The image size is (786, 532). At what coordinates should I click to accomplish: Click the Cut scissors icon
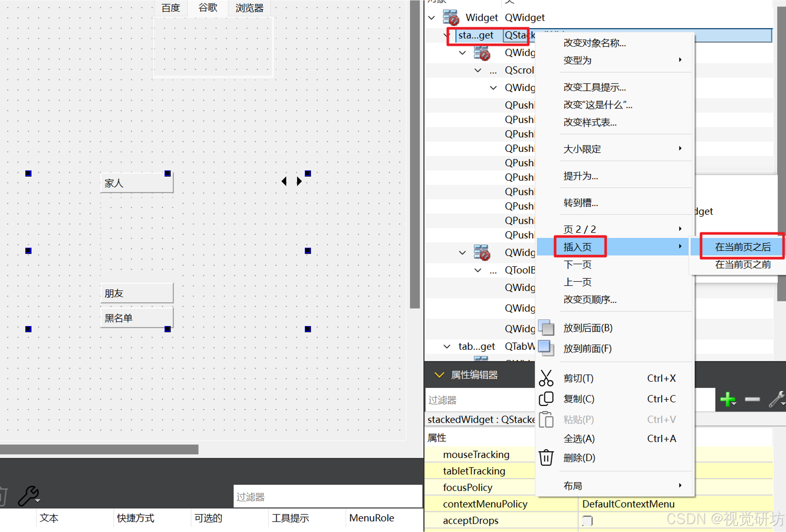[x=546, y=378]
